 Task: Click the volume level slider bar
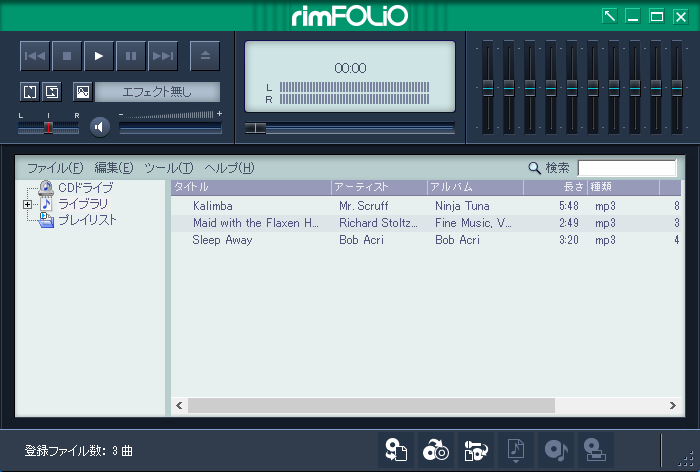tap(170, 129)
